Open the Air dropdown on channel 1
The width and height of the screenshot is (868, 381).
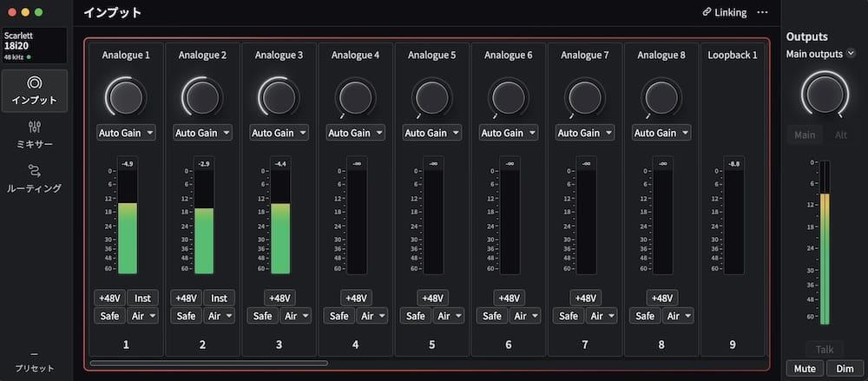tap(143, 316)
